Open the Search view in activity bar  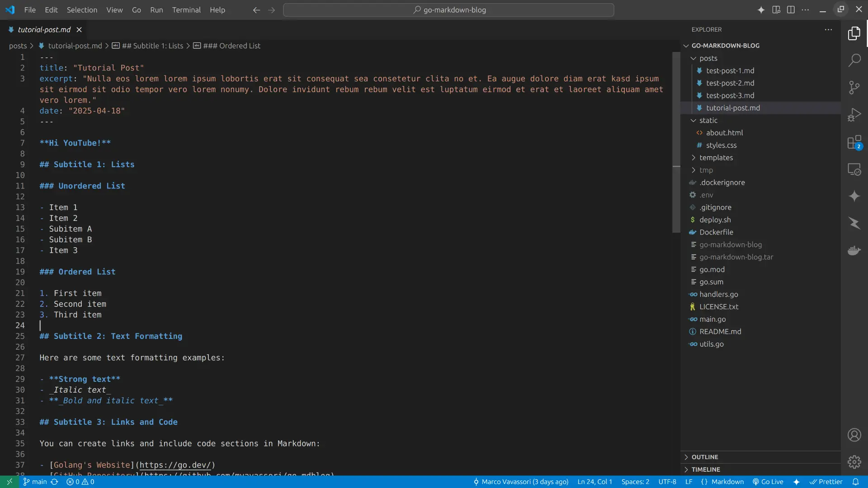click(854, 60)
